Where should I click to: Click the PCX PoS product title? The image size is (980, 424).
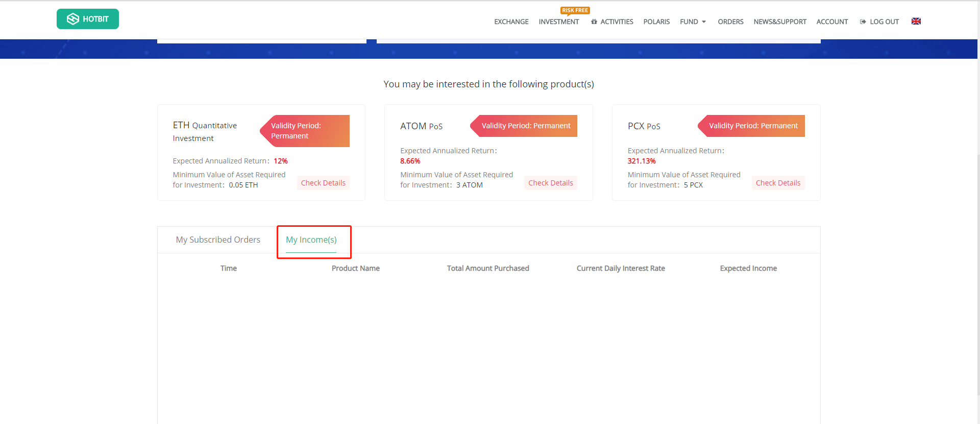coord(644,126)
